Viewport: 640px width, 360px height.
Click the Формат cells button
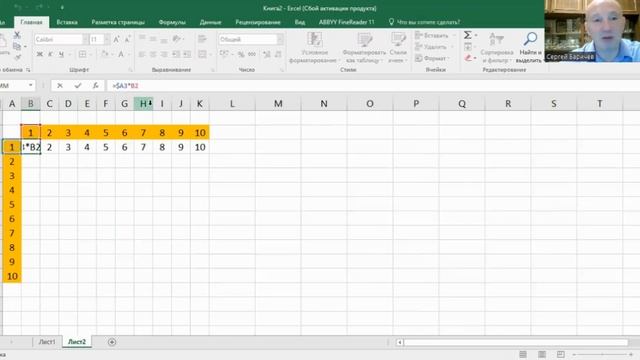tap(431, 58)
